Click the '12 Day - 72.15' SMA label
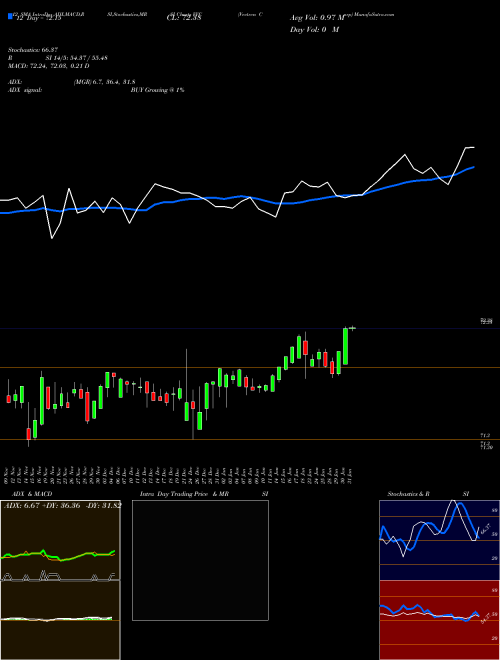The image size is (500, 660). [38, 18]
